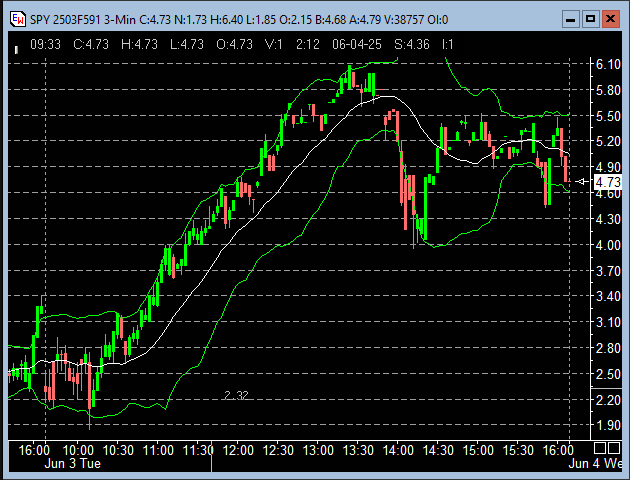Image resolution: width=630 pixels, height=480 pixels.
Task: Click the I:1 readout
Action: [x=448, y=44]
